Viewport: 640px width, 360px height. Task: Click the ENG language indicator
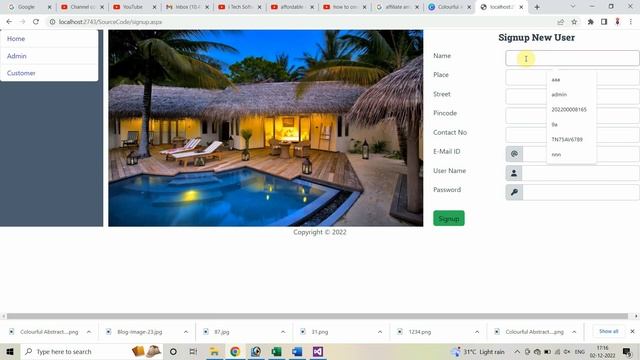coord(580,351)
